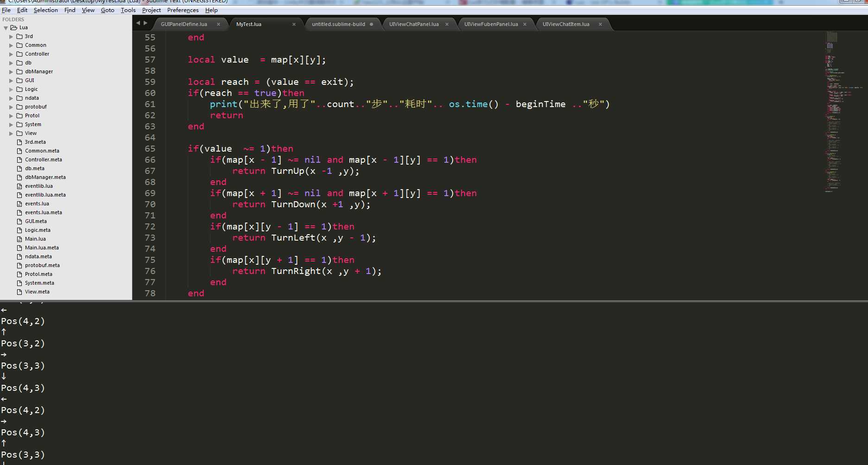Image resolution: width=868 pixels, height=465 pixels.
Task: Switch to the UIViewFubenPanel.lua tab
Action: [491, 24]
